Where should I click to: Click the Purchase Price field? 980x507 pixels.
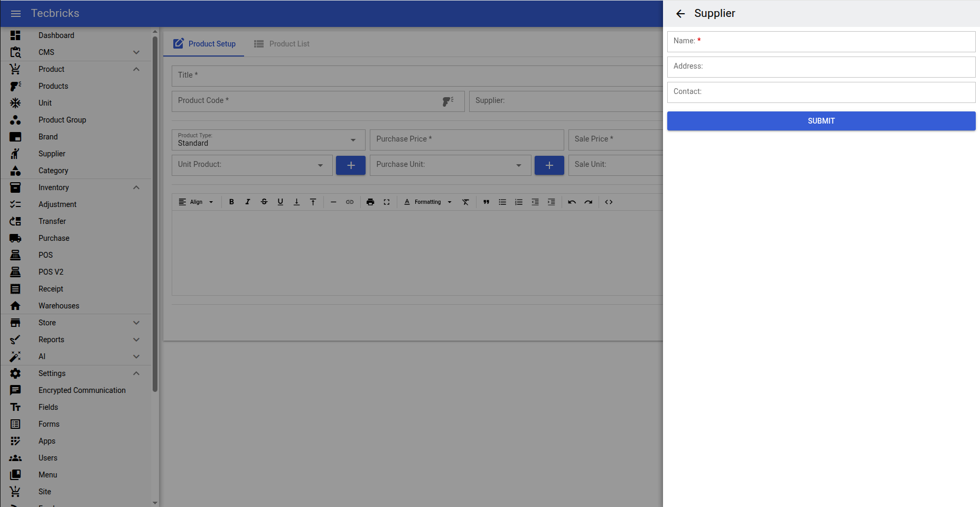click(x=467, y=140)
